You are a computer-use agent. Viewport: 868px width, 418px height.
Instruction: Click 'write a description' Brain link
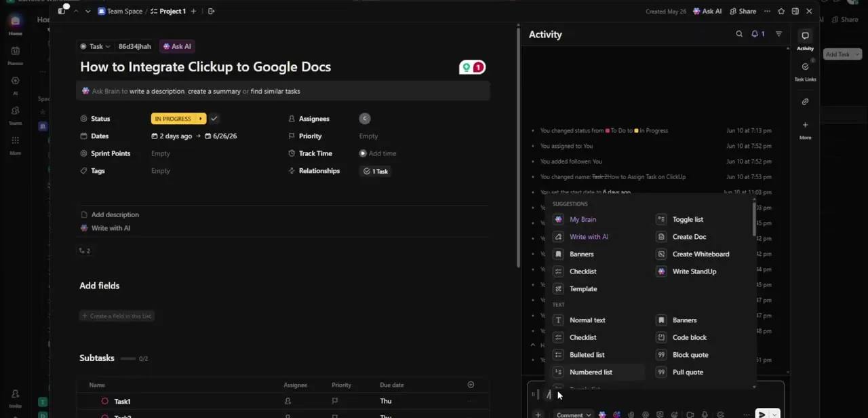[x=157, y=91]
